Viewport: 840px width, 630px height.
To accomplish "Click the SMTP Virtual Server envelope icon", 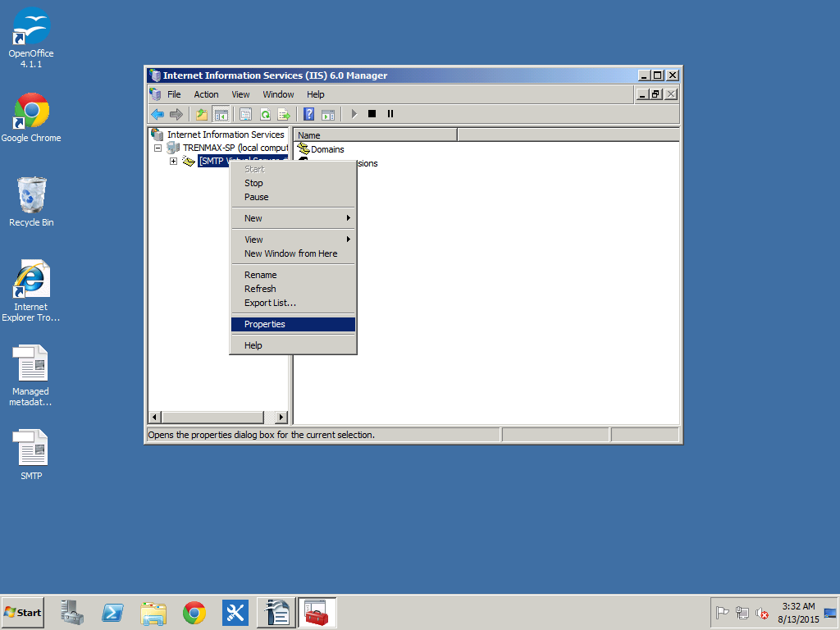I will [189, 161].
